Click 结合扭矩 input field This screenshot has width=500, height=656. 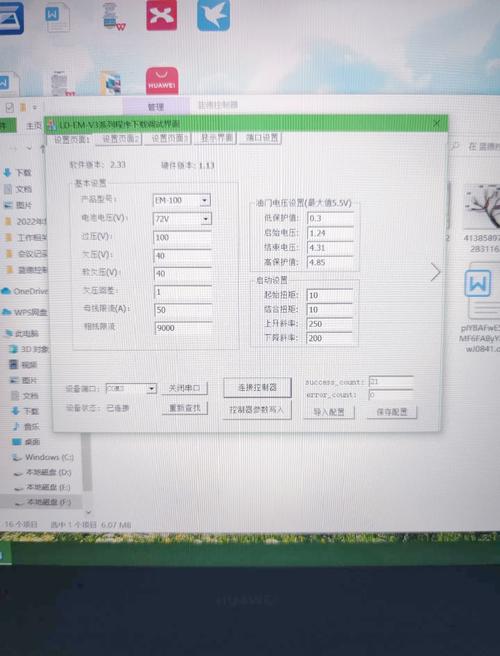point(330,310)
